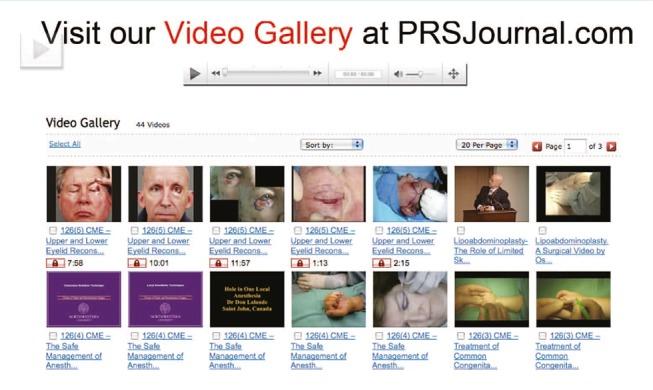Image resolution: width=653 pixels, height=390 pixels.
Task: Go to previous page with red left arrow
Action: pyautogui.click(x=537, y=146)
